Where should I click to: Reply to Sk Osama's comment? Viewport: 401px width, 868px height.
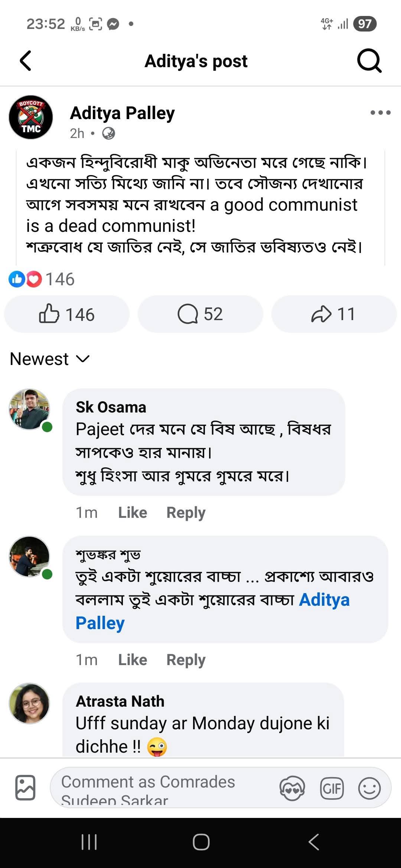(x=186, y=513)
